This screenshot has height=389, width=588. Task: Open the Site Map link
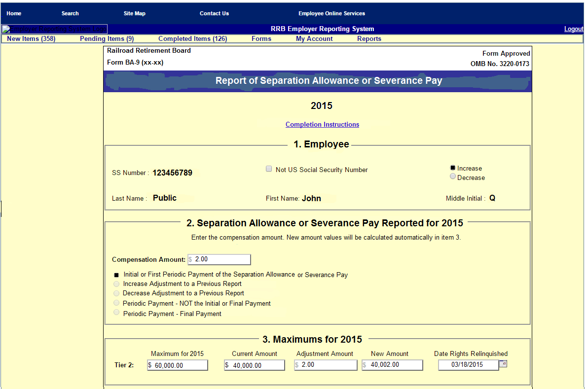coord(135,13)
